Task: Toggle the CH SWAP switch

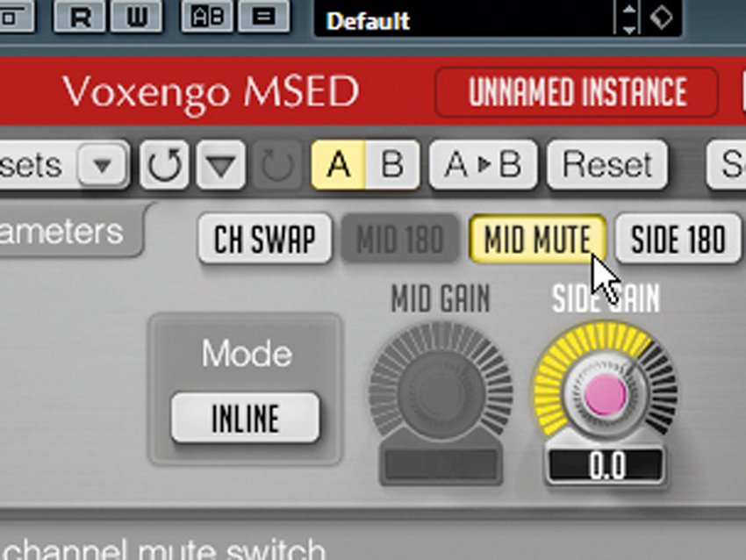Action: point(264,239)
